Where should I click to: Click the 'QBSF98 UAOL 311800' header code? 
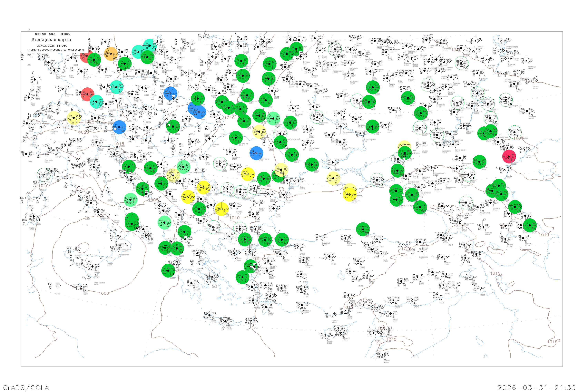[x=53, y=34]
